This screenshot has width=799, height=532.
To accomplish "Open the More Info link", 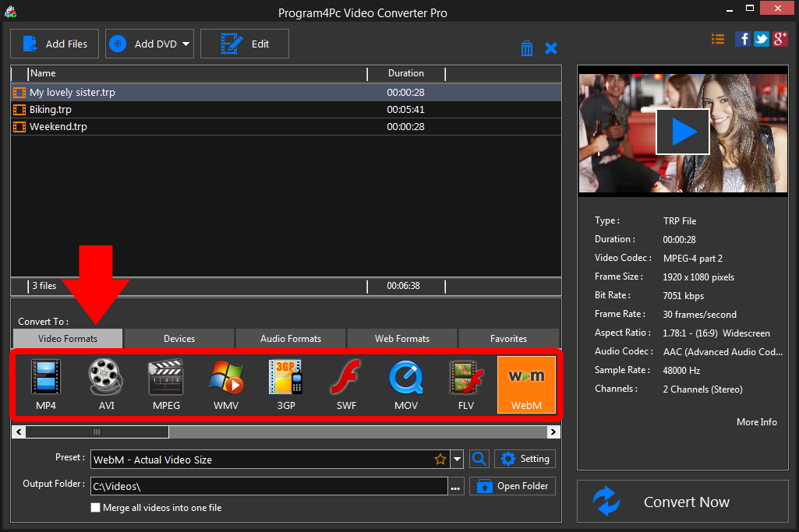I will (755, 421).
